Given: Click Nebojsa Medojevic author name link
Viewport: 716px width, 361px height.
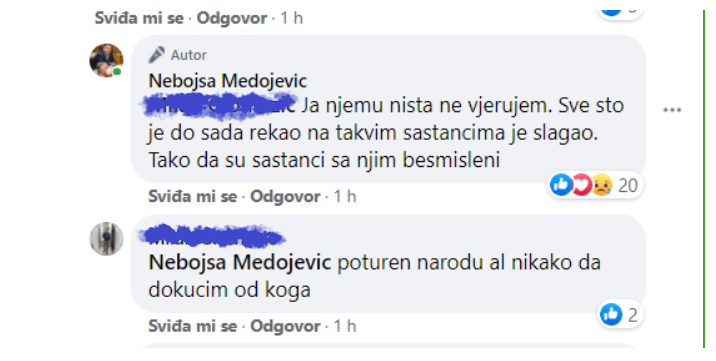Looking at the screenshot, I should tap(228, 81).
